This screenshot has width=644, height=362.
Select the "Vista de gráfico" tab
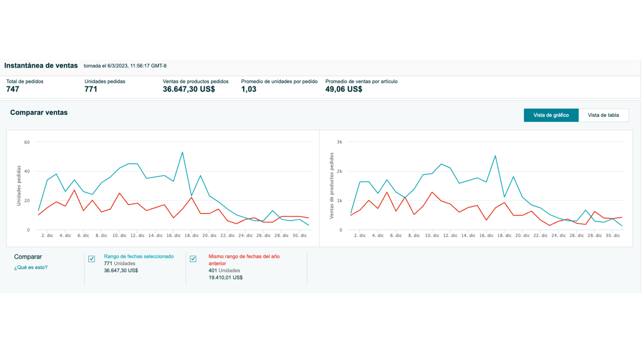551,115
